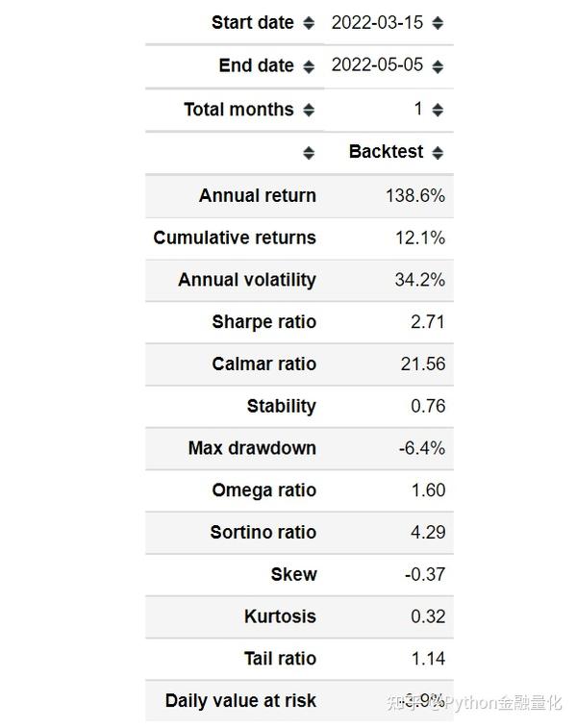The image size is (577, 728).
Task: Select the Cumulative returns row label
Action: pos(235,238)
